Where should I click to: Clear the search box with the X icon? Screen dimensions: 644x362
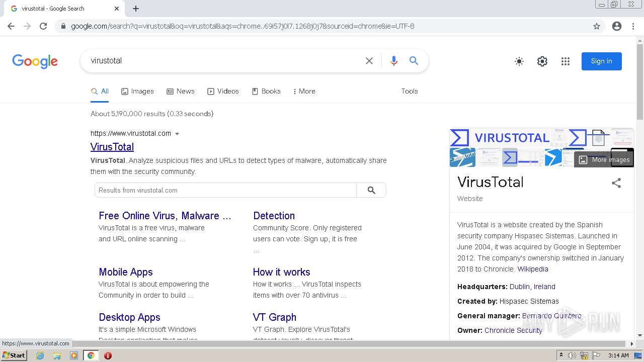tap(369, 61)
